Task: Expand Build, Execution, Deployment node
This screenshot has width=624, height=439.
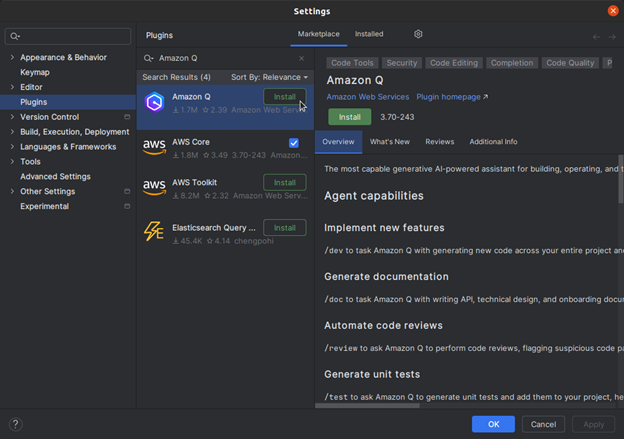Action: click(x=12, y=132)
